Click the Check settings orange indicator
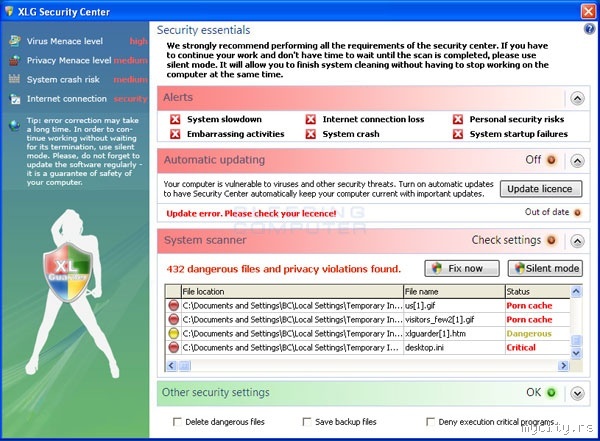The height and width of the screenshot is (441, 600). [x=551, y=240]
